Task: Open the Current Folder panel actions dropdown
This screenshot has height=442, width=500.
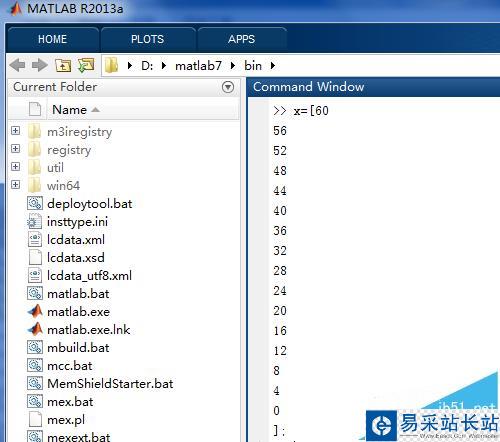Action: tap(228, 87)
